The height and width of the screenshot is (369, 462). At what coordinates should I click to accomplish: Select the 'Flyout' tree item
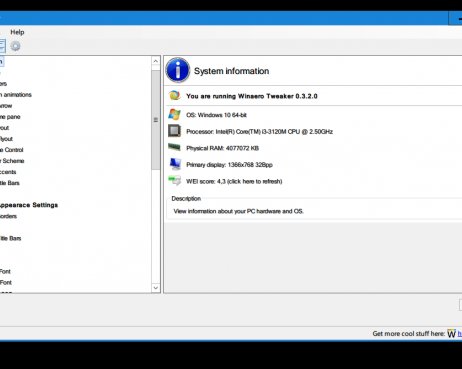click(x=6, y=139)
